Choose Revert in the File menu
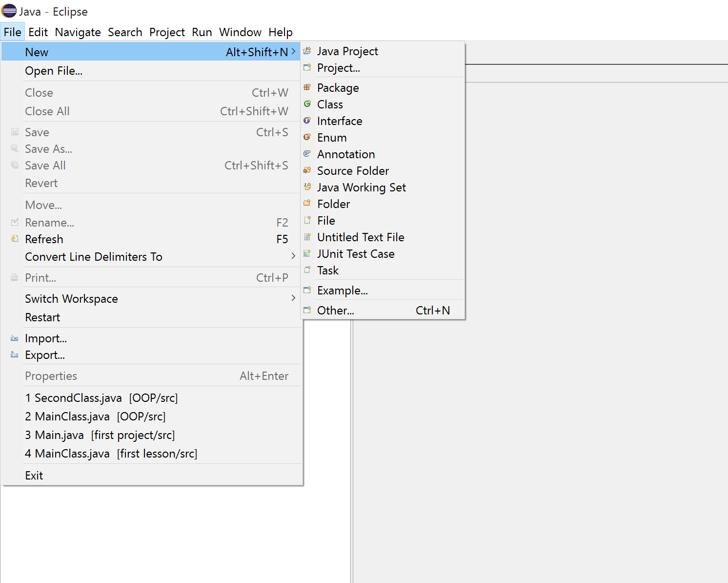This screenshot has height=583, width=728. click(x=151, y=183)
